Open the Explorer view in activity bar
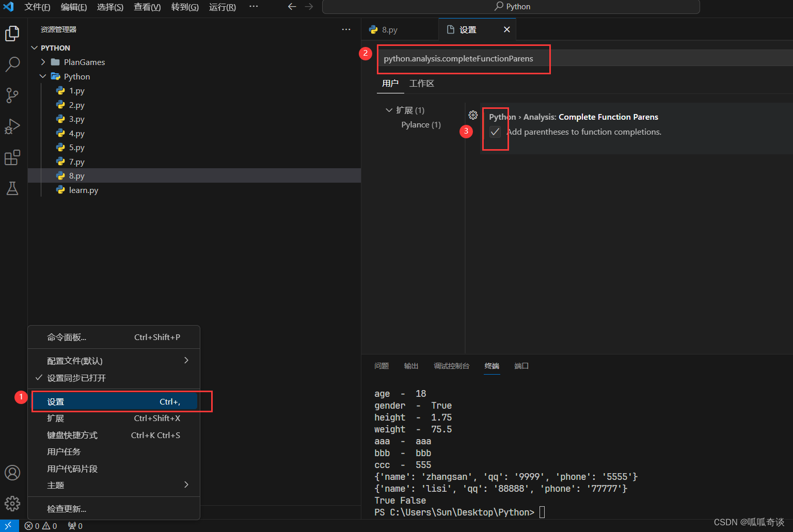 tap(12, 34)
